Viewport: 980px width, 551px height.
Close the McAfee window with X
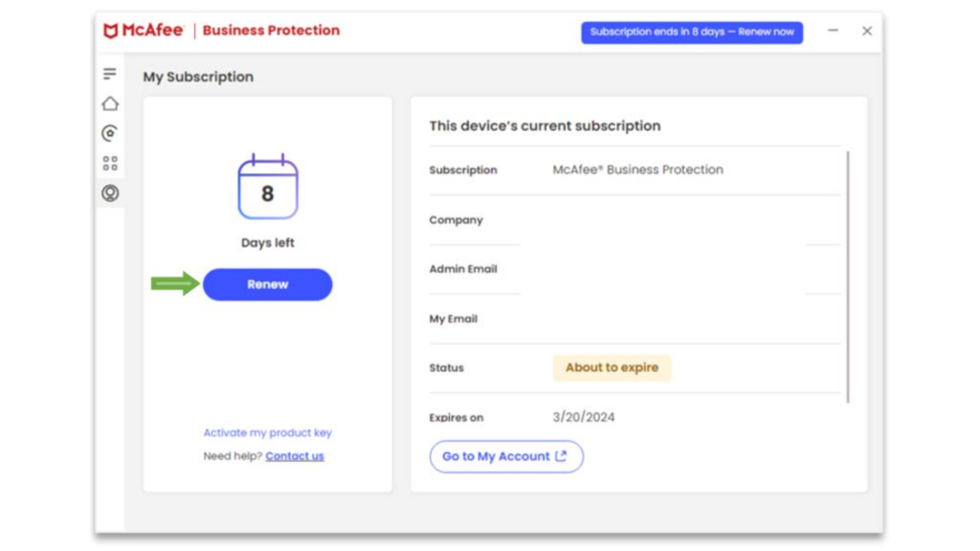[867, 31]
